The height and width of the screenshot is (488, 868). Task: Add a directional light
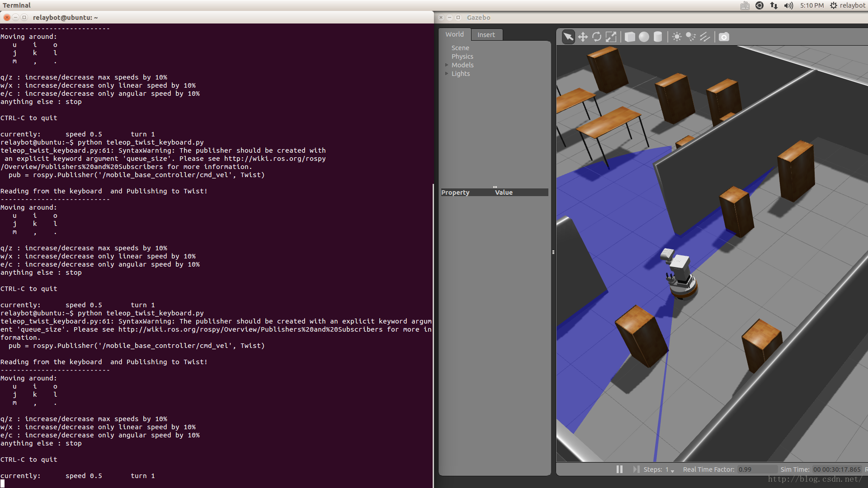(x=705, y=37)
